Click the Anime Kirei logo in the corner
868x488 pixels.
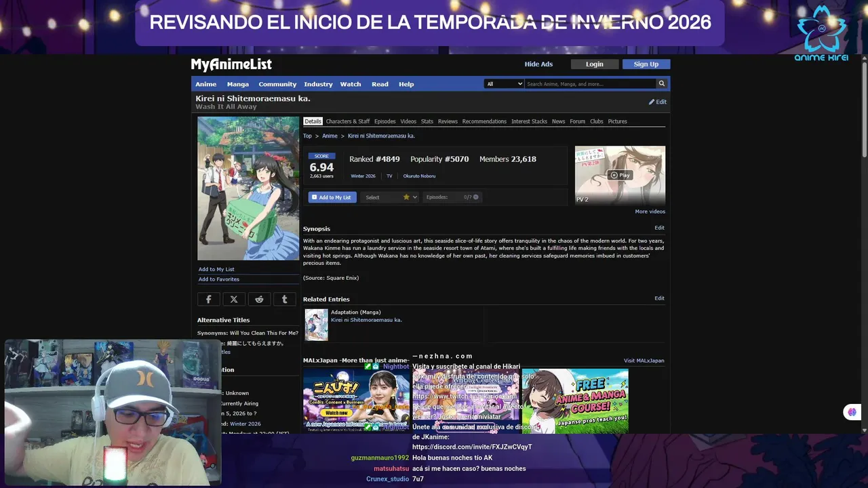pyautogui.click(x=821, y=33)
